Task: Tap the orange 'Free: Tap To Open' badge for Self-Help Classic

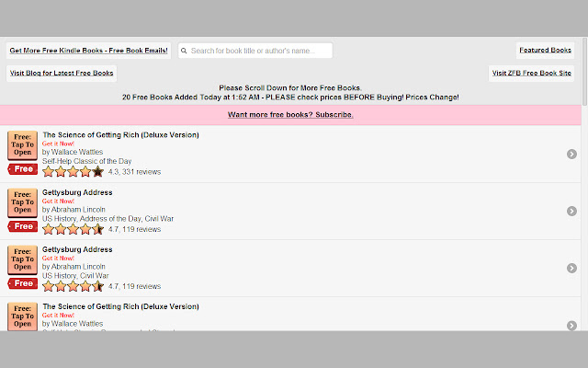Action: pos(22,145)
